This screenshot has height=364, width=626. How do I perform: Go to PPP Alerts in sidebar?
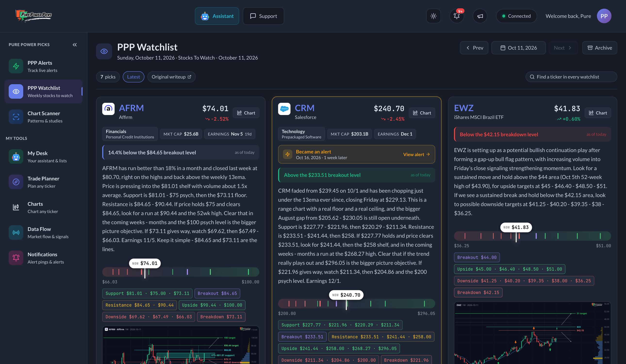click(x=43, y=66)
